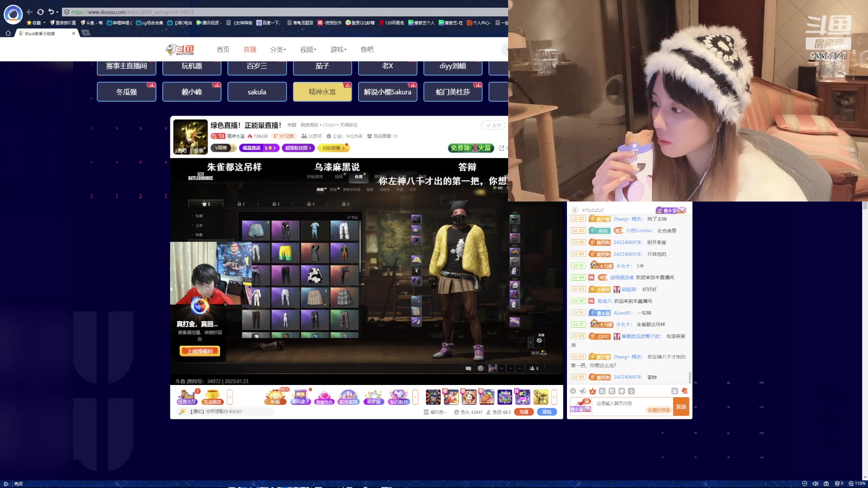
Task: Click the browser home icon
Action: (x=8, y=33)
